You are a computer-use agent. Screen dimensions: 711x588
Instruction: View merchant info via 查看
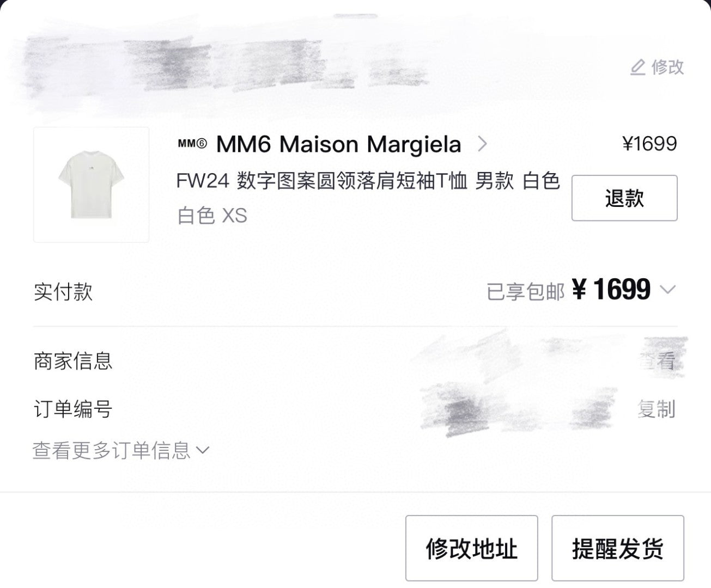click(658, 360)
